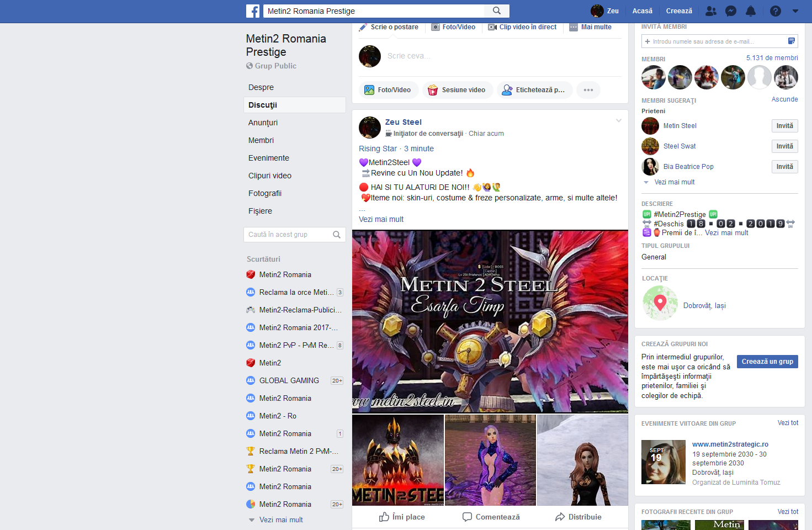812x530 pixels.
Task: Click the search magnifier button in top bar
Action: (497, 11)
